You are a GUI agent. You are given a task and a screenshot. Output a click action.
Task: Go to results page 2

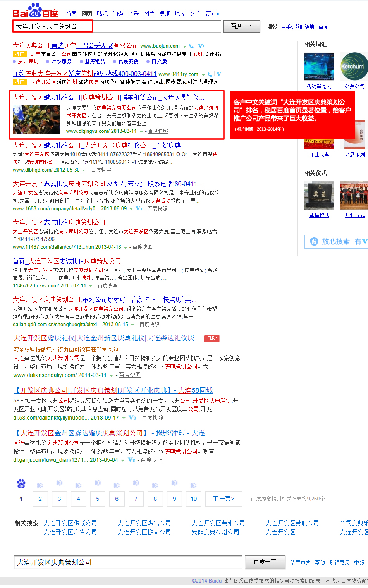click(40, 499)
